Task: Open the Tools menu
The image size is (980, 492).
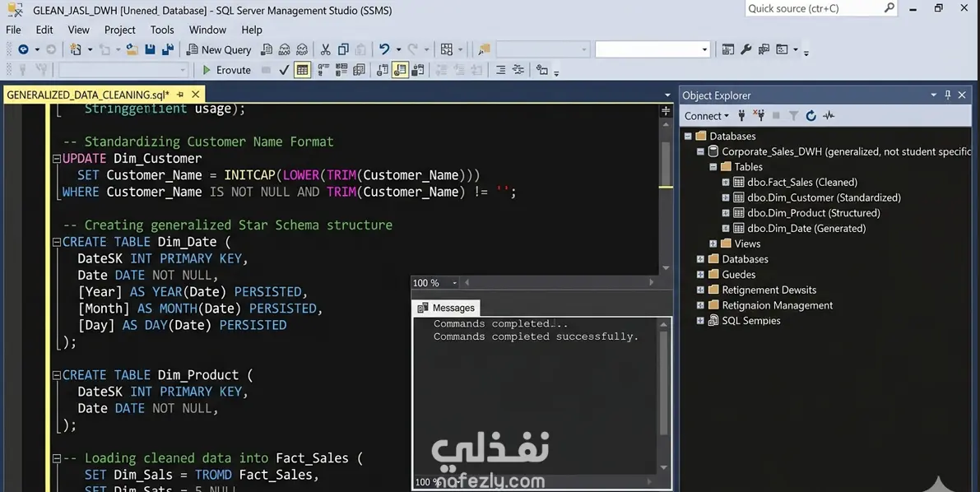Action: [x=162, y=30]
